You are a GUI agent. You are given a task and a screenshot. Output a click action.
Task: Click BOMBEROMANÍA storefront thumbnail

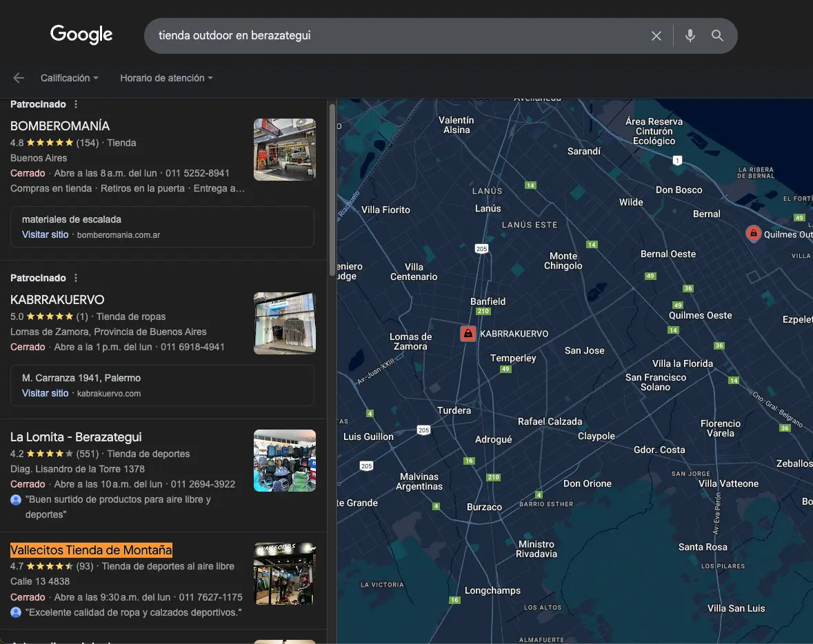point(285,150)
